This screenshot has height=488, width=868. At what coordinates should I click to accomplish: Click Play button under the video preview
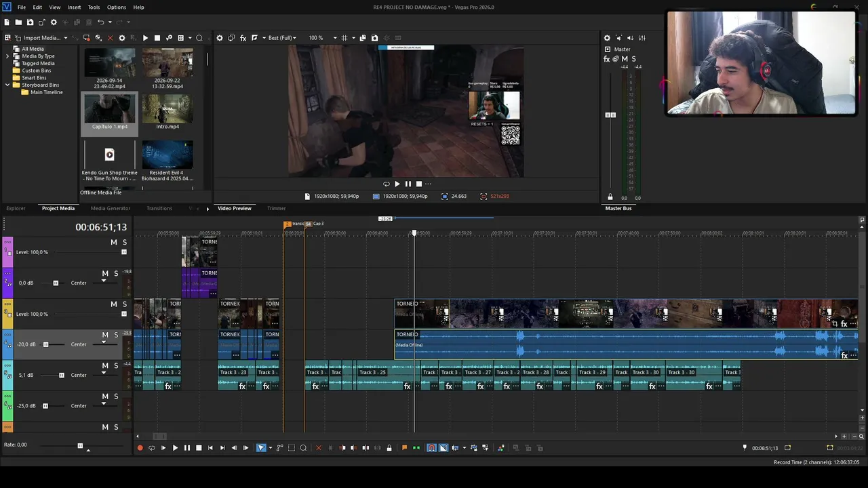click(397, 184)
